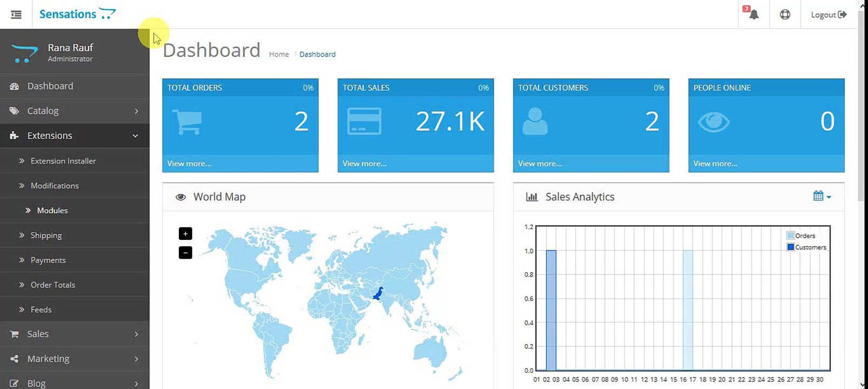This screenshot has height=389, width=868.
Task: Click the World Map eye icon
Action: [x=180, y=197]
